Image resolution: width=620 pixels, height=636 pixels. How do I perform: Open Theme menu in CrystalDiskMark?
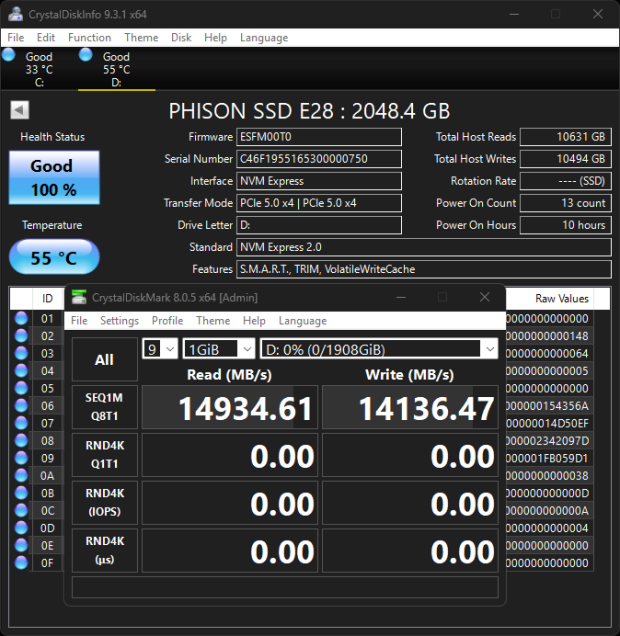coord(213,320)
